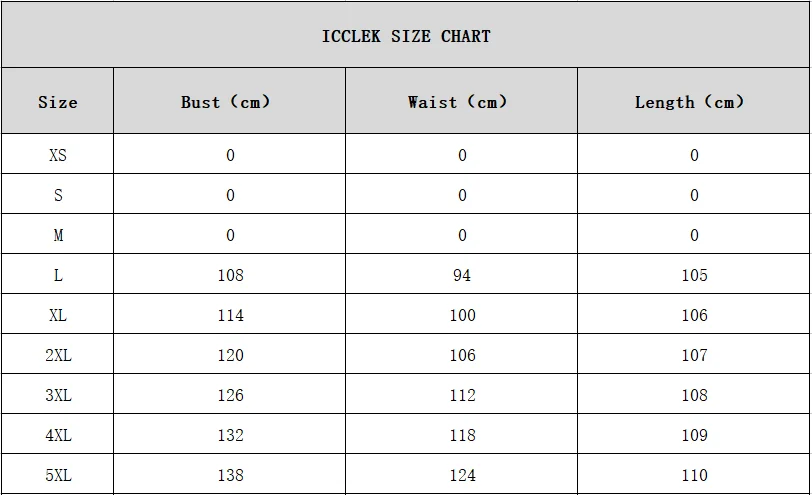Click the 4XL size row label

[x=58, y=435]
